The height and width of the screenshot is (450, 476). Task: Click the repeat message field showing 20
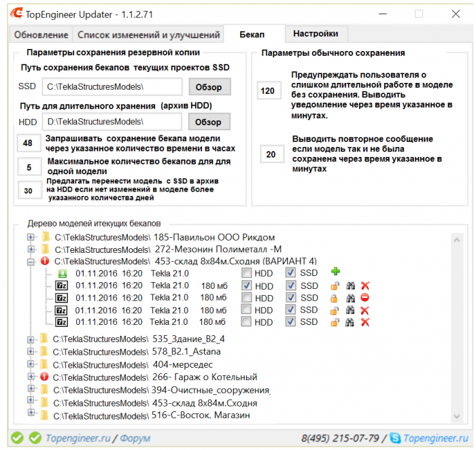click(272, 154)
